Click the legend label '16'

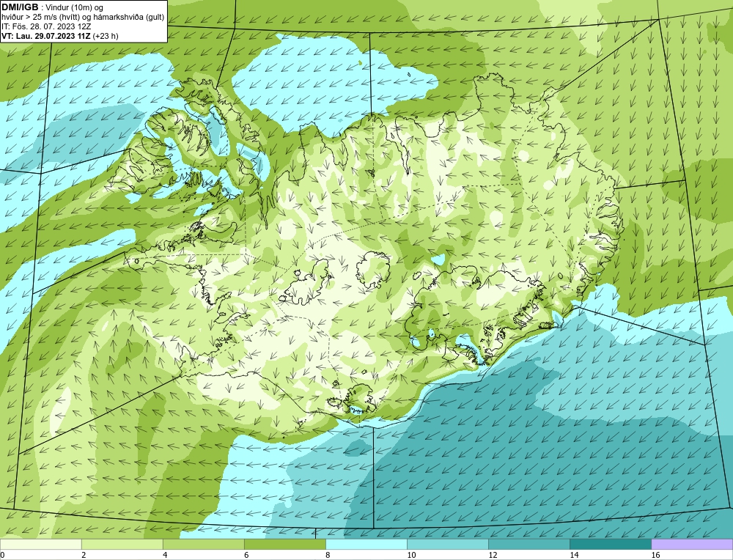point(655,555)
